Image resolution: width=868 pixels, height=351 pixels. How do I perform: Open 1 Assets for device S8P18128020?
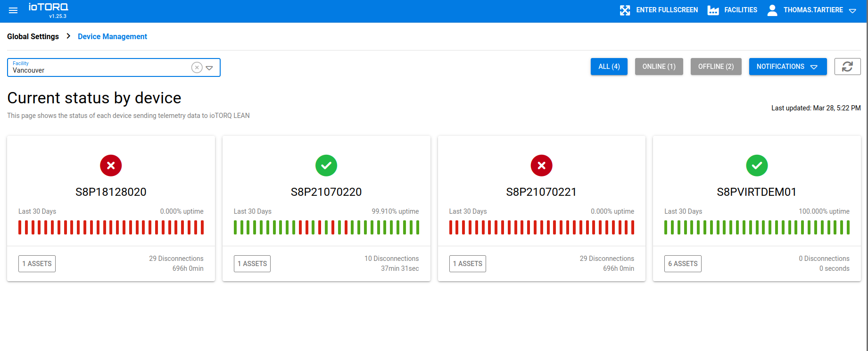coord(37,264)
